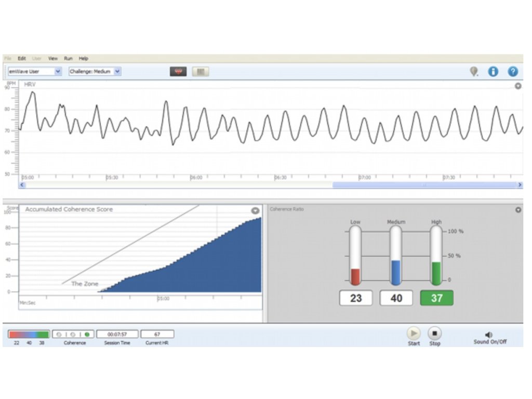532x399 pixels.
Task: Open the User menu
Action: (x=37, y=58)
